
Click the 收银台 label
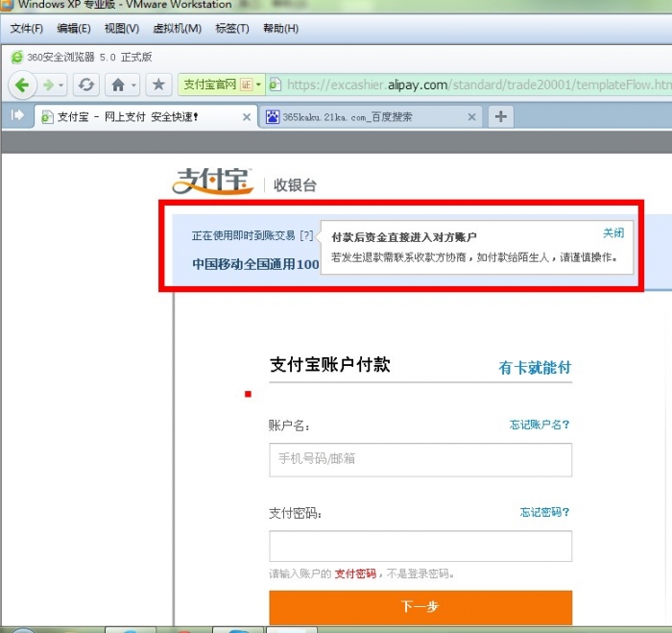pyautogui.click(x=295, y=185)
